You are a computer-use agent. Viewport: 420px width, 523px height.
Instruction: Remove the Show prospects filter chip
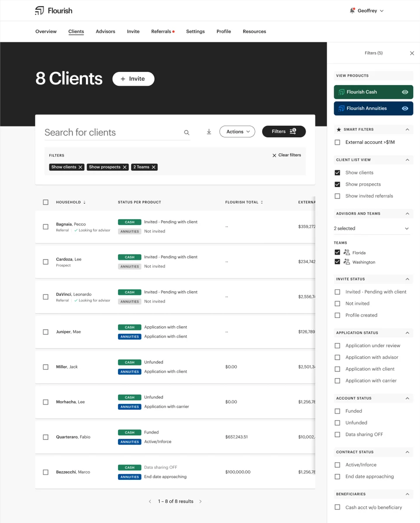(125, 167)
